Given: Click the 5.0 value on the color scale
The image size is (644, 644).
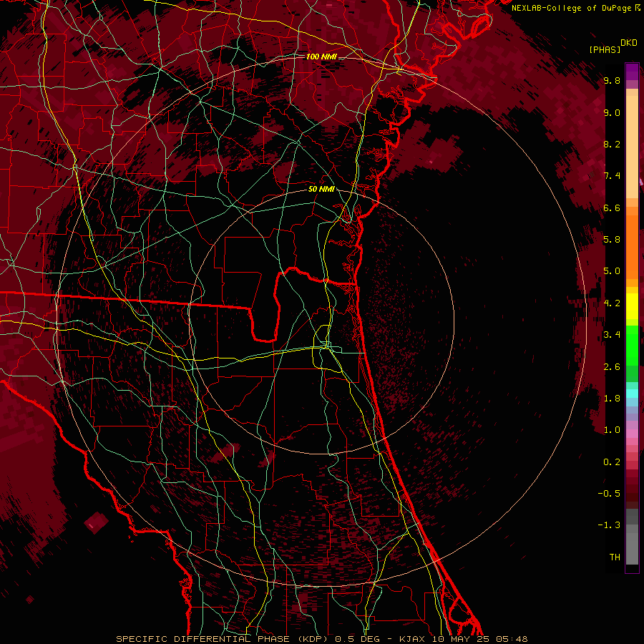Looking at the screenshot, I should coord(612,271).
